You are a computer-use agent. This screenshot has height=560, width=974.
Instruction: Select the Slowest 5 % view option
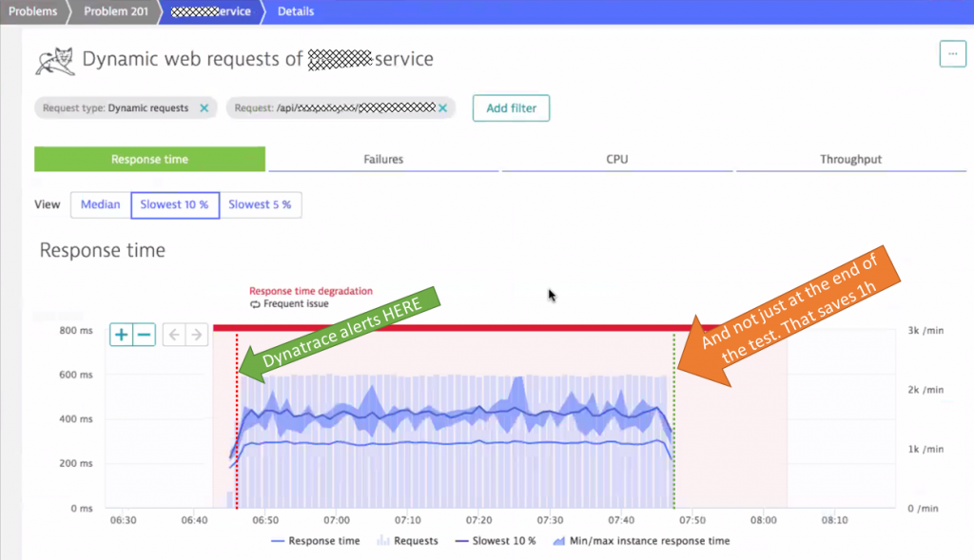coord(261,204)
